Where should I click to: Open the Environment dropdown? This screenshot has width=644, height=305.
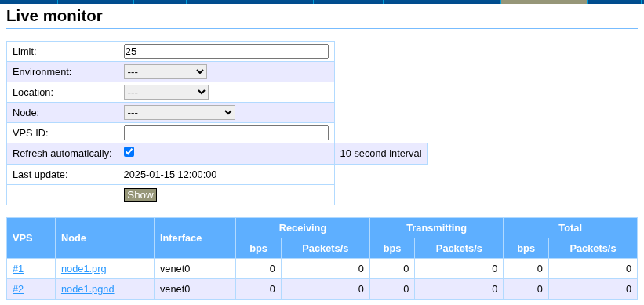click(x=165, y=72)
